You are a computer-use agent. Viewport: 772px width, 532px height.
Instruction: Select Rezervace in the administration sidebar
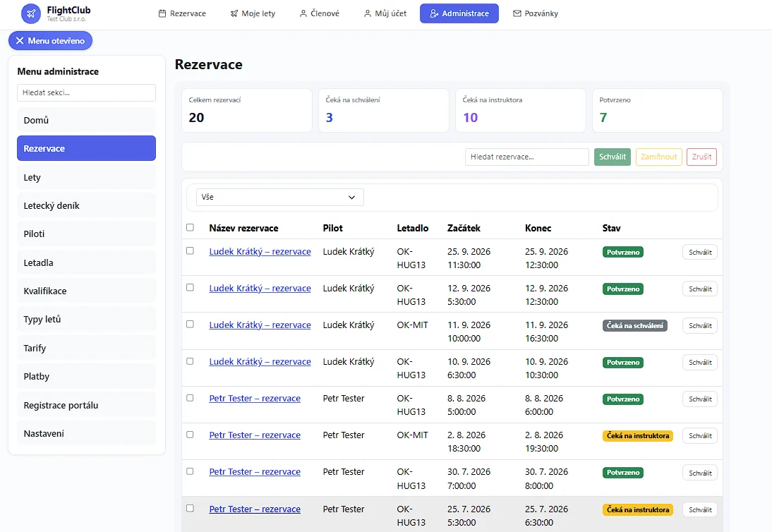tap(86, 148)
